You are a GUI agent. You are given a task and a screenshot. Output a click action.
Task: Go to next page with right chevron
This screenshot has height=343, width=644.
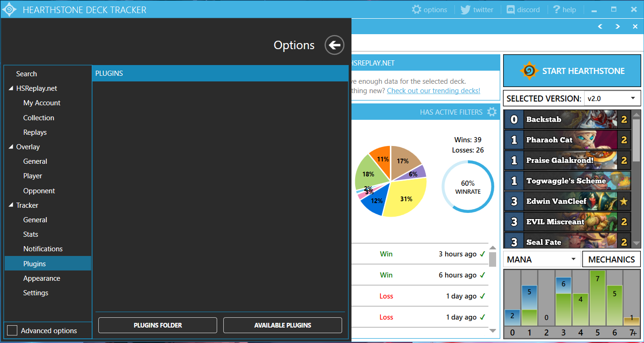point(618,27)
